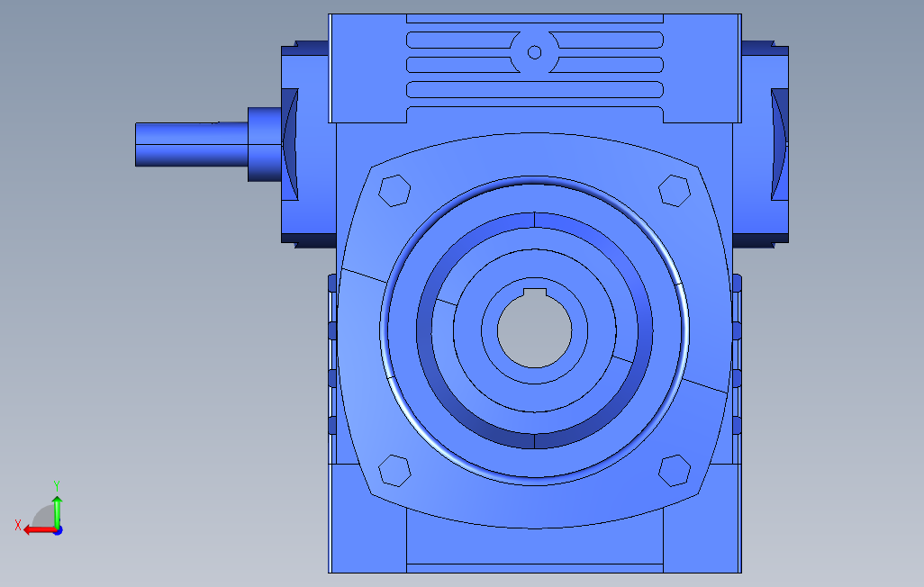Select the input shaft on the left side

pyautogui.click(x=192, y=144)
